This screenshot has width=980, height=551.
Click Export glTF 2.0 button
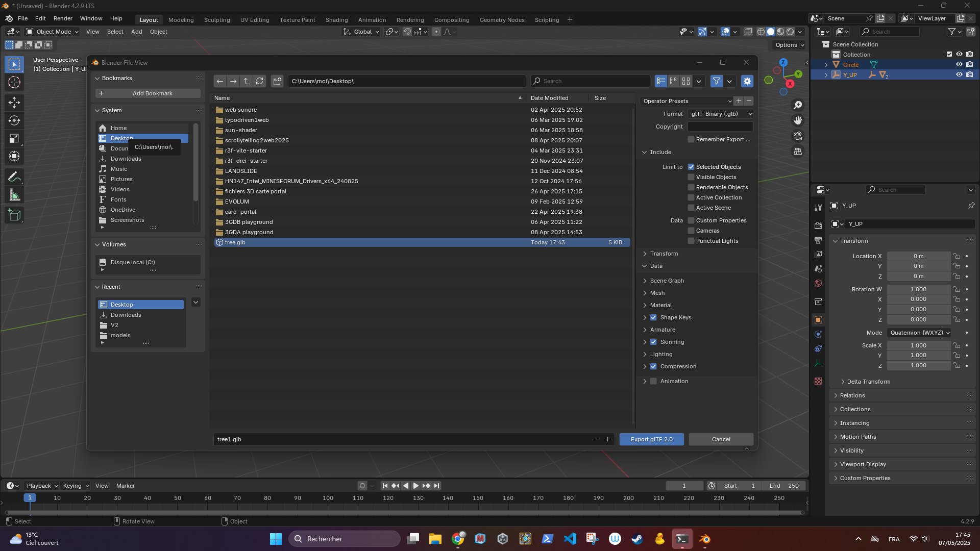(x=651, y=439)
